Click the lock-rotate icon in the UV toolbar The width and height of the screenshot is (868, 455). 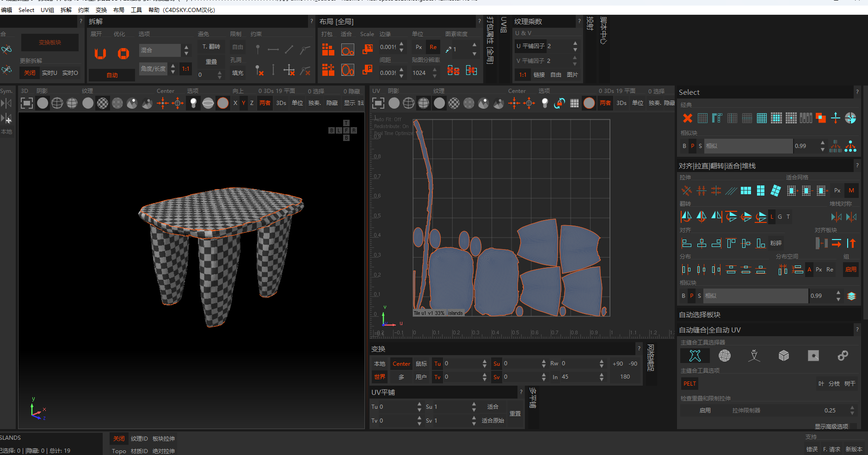coord(560,103)
